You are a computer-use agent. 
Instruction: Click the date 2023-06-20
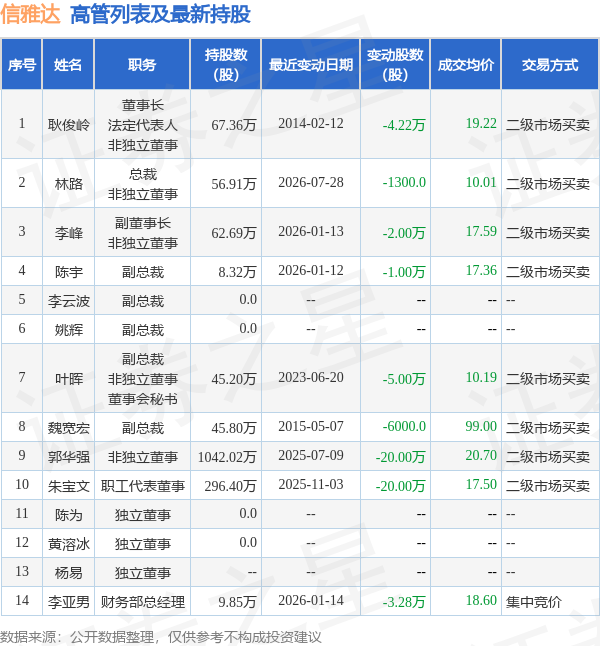tap(311, 377)
